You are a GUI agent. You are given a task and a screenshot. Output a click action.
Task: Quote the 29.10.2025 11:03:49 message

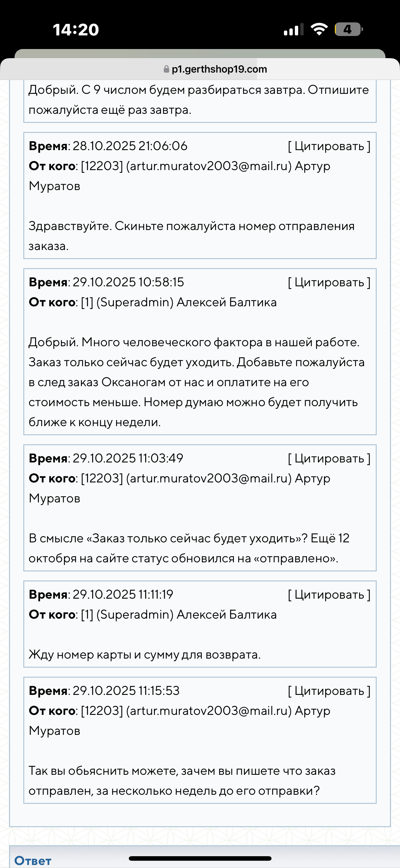pyautogui.click(x=329, y=459)
